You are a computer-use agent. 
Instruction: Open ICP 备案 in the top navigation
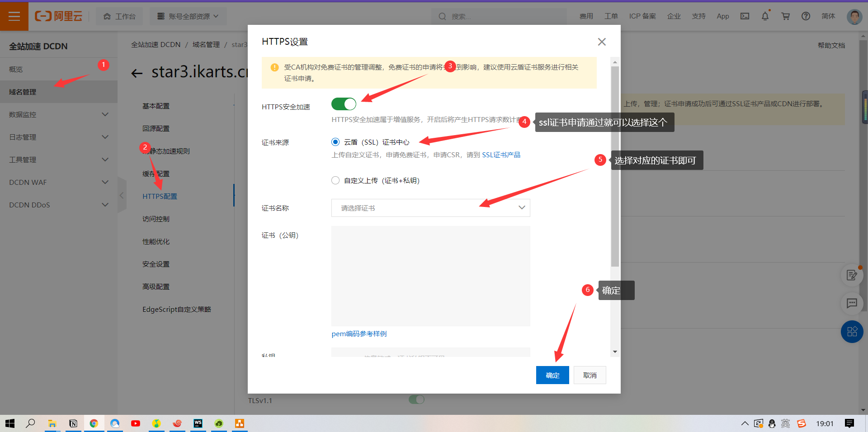pyautogui.click(x=642, y=16)
